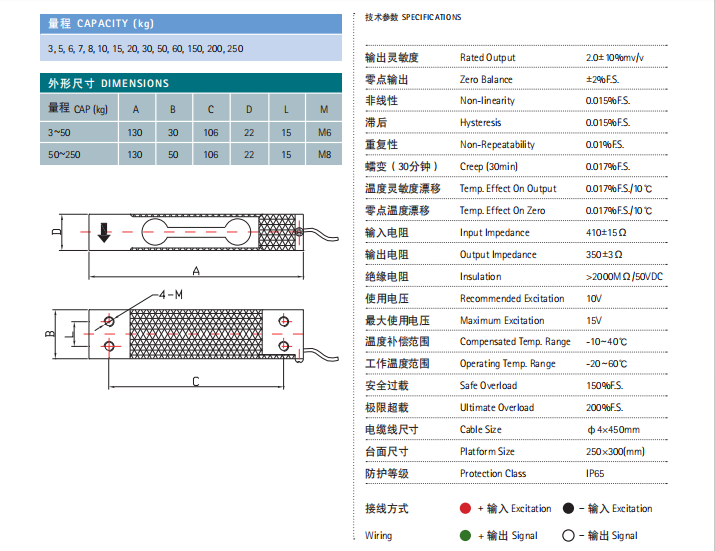Image resolution: width=715 pixels, height=551 pixels.
Task: Click 'Operating Temp. Range' label
Action: click(x=508, y=364)
